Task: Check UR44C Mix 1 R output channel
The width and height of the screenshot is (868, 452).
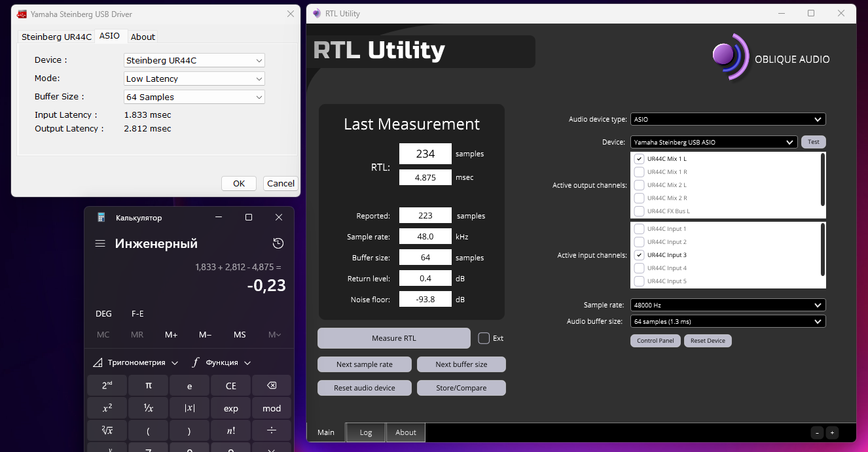Action: click(x=640, y=172)
